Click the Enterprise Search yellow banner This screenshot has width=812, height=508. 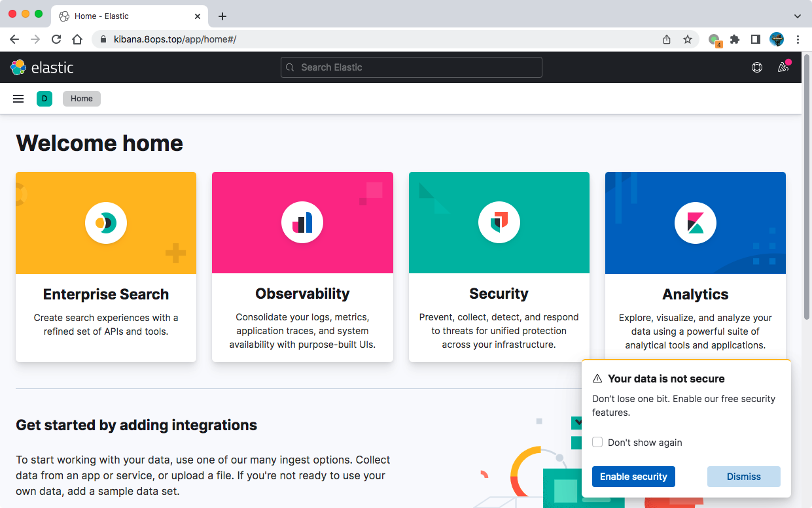pyautogui.click(x=106, y=223)
